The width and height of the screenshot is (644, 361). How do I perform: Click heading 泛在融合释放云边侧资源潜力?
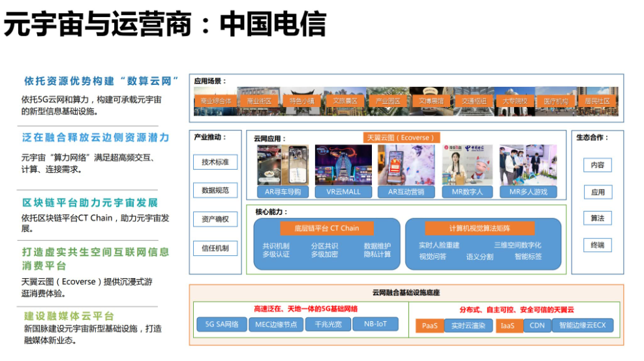click(x=96, y=138)
